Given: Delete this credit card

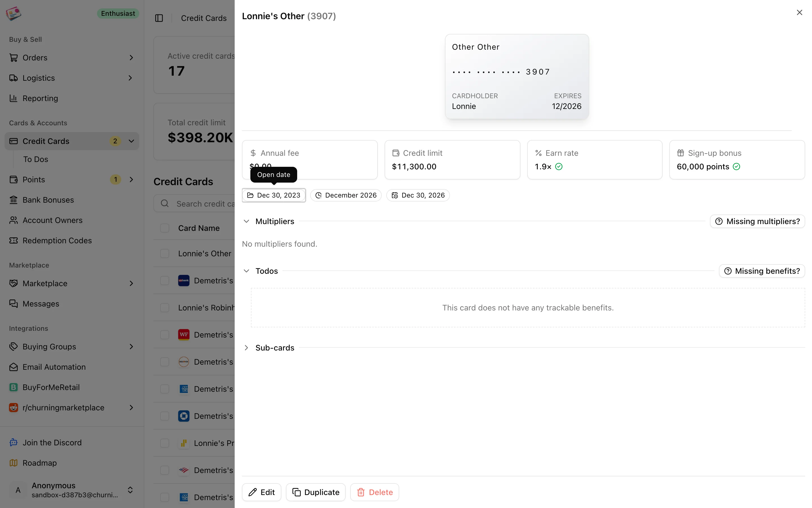Looking at the screenshot, I should coord(374,492).
